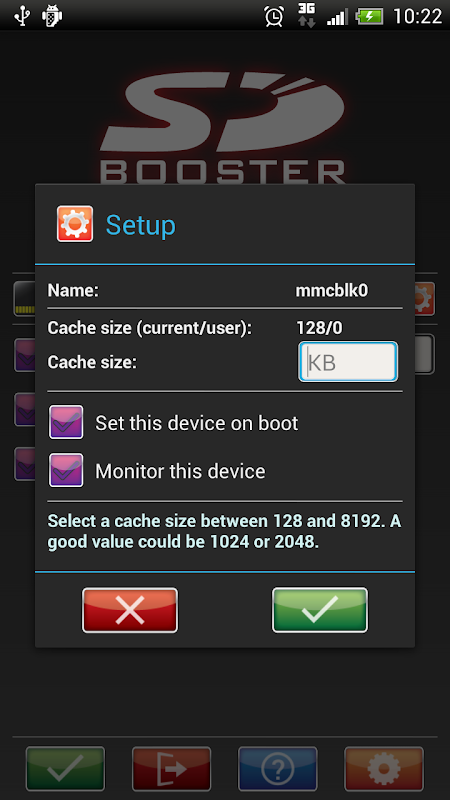Tap the dimmed red exit door icon

pos(171,768)
